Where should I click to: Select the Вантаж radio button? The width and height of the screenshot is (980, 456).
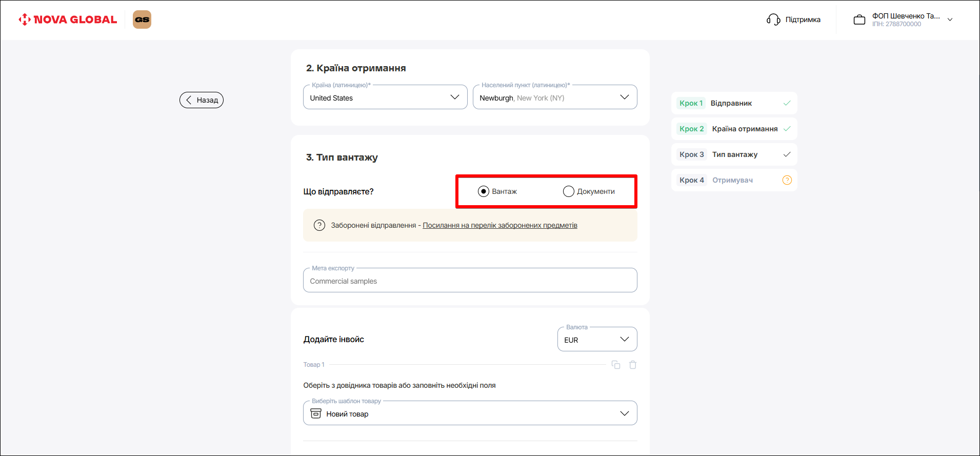click(x=484, y=191)
